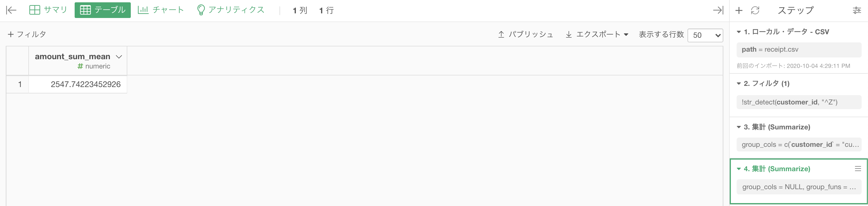Viewport: 868px width, 206px height.
Task: Open the エクスポート dropdown menu
Action: (597, 35)
